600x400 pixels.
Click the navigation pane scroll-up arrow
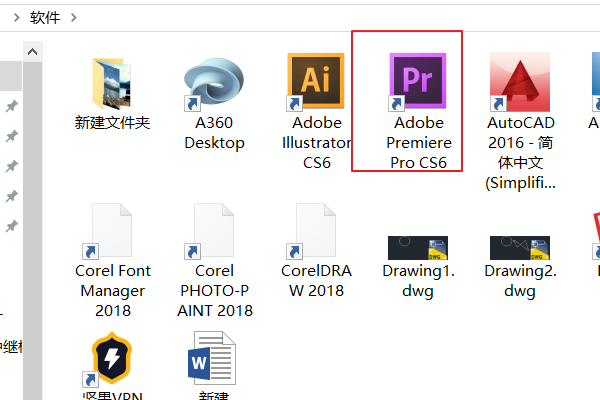[33, 52]
